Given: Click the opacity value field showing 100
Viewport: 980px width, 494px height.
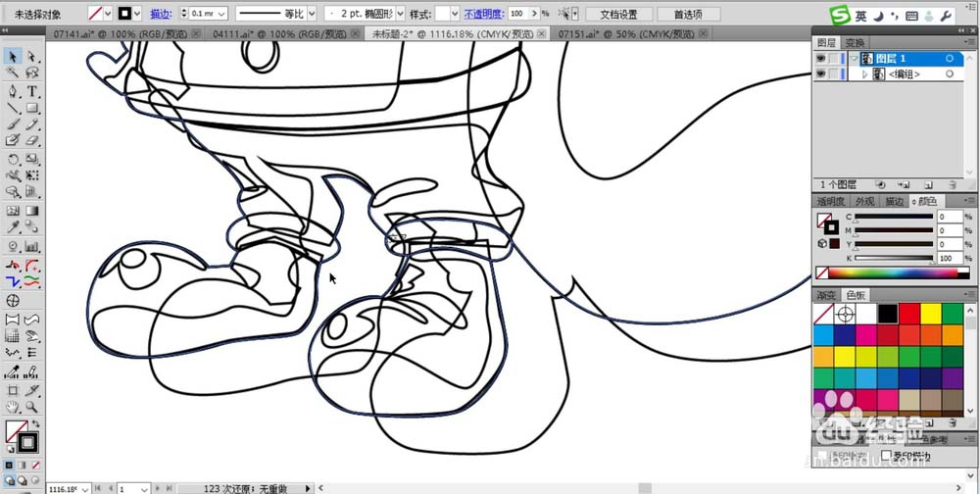Looking at the screenshot, I should click(x=516, y=13).
